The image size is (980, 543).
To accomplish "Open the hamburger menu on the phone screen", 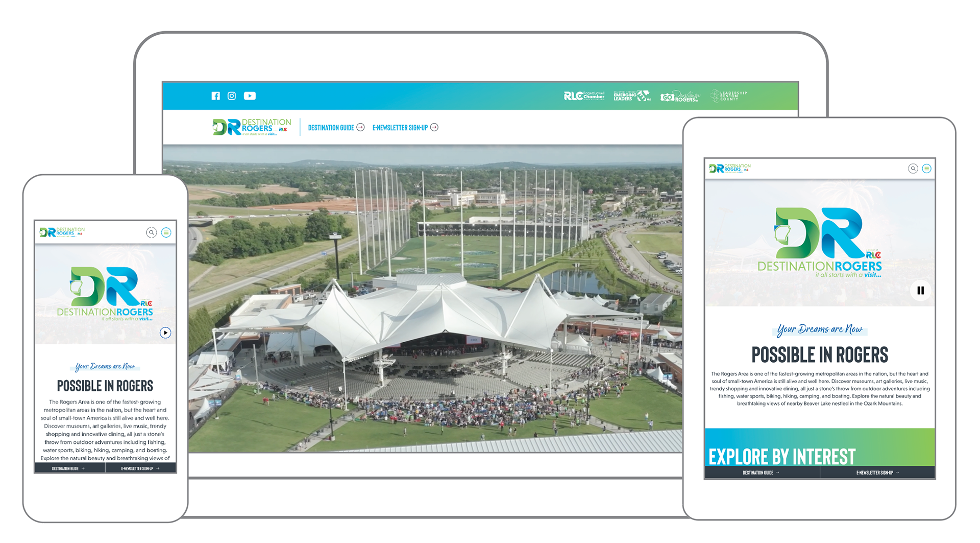I will [x=166, y=232].
